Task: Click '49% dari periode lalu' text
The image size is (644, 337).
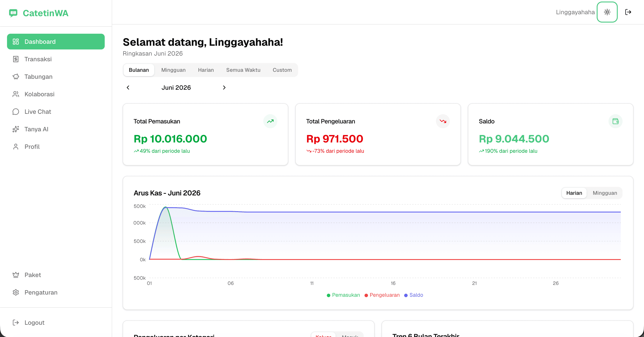Action: point(165,151)
